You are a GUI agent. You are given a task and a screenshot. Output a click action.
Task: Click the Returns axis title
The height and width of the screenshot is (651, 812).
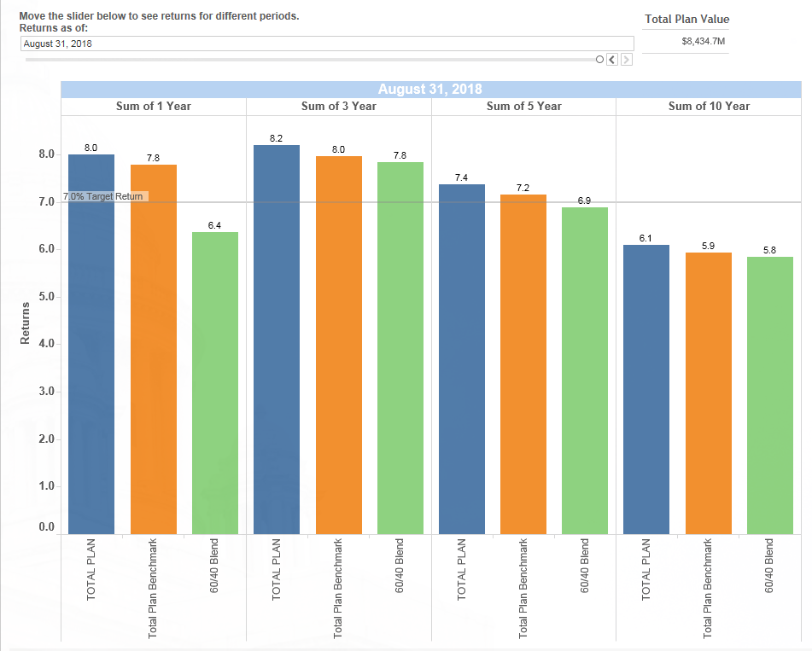pyautogui.click(x=25, y=323)
